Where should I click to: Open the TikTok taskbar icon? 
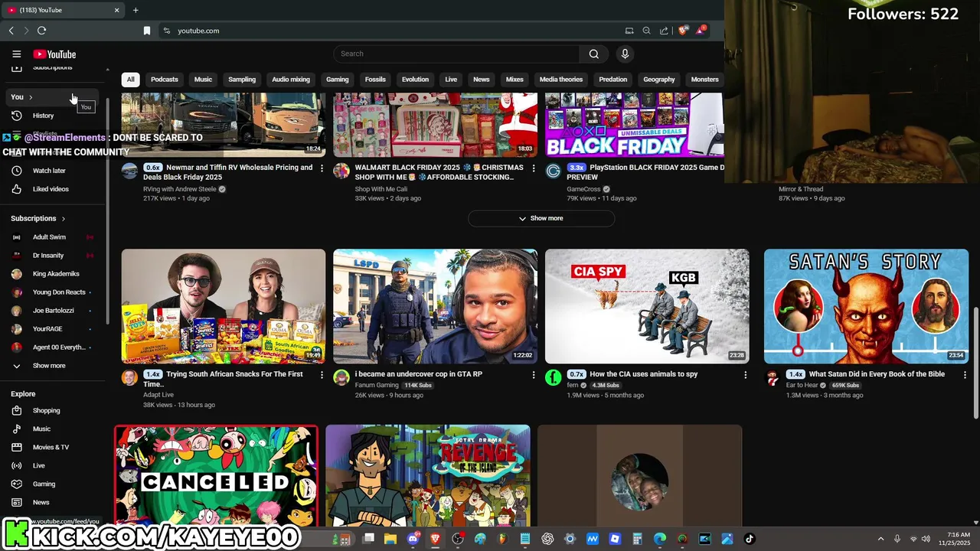[x=750, y=539]
